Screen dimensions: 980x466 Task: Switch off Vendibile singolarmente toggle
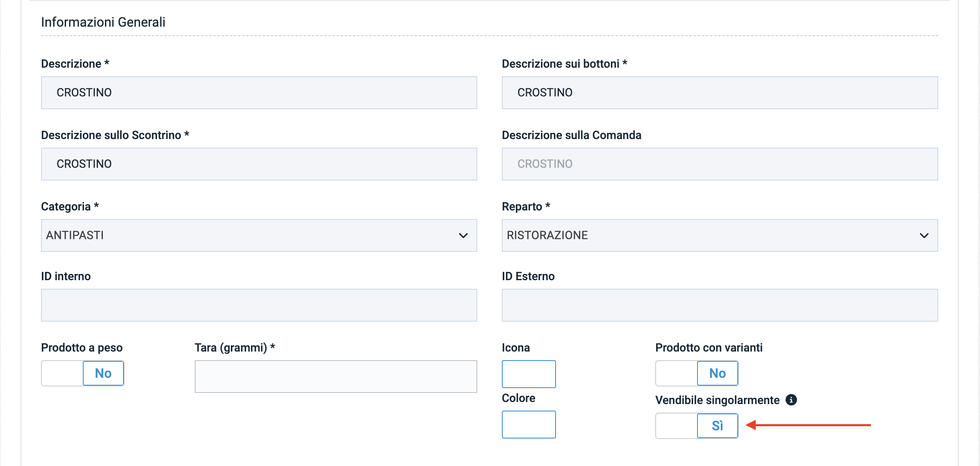pyautogui.click(x=697, y=426)
